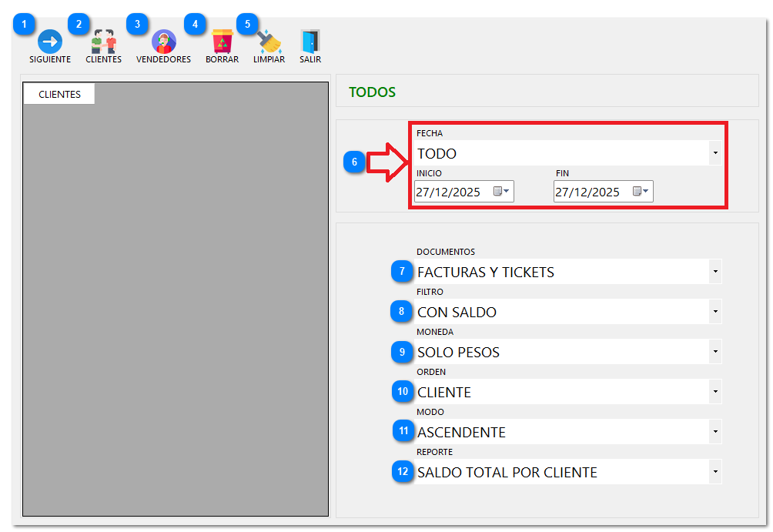The height and width of the screenshot is (532, 773).
Task: Expand the Orden dropdown showing CLIENTE
Action: point(715,392)
